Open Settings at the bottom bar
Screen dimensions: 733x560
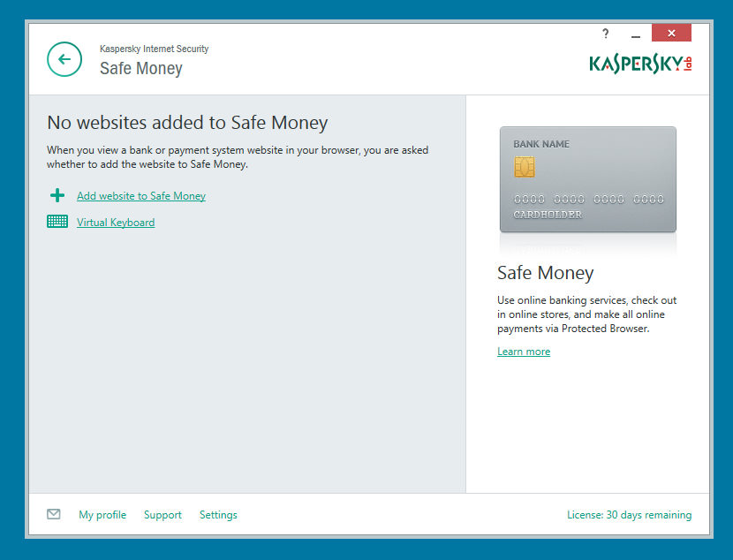[x=218, y=515]
